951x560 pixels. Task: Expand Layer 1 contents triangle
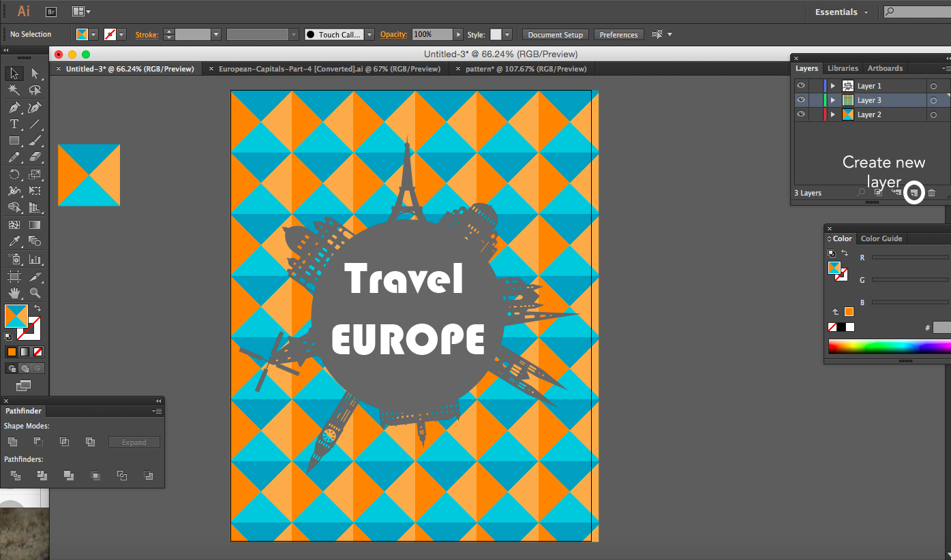(833, 86)
